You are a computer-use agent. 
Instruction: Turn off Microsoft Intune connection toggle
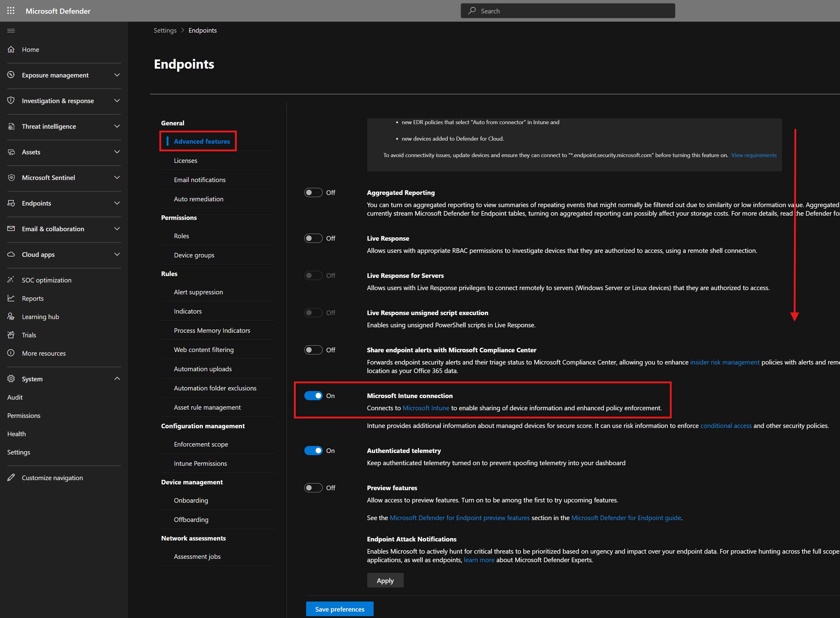click(313, 395)
